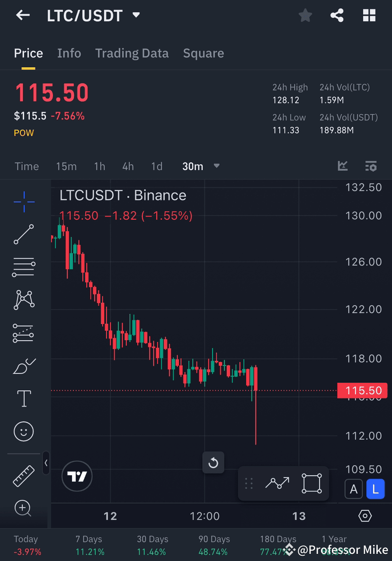Reload the chart data

click(213, 462)
